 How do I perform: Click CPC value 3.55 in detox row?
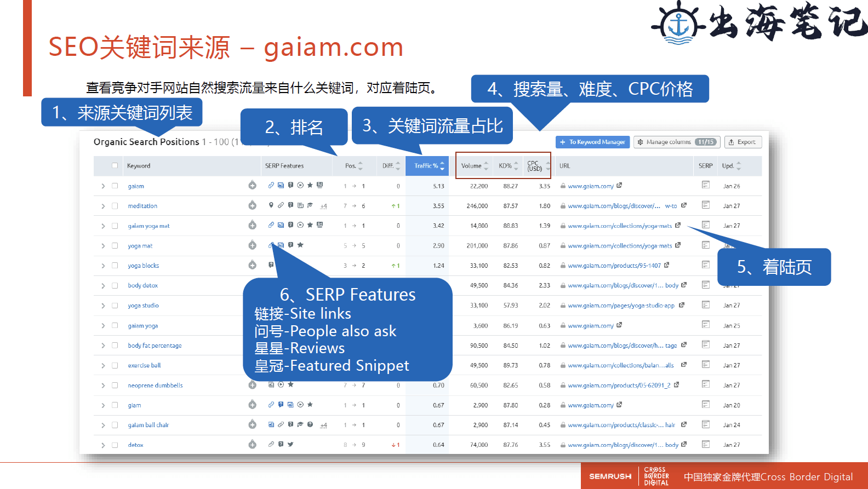click(545, 445)
